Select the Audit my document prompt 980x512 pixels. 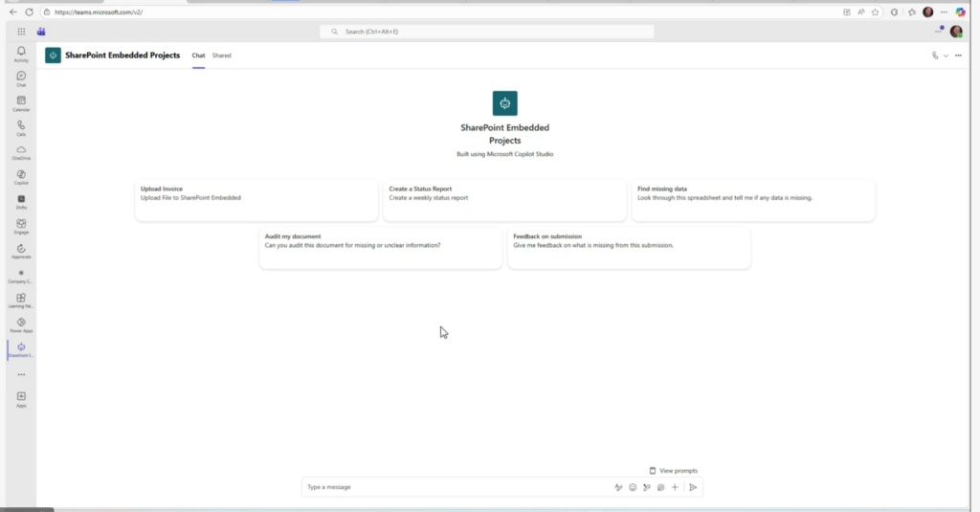click(381, 248)
